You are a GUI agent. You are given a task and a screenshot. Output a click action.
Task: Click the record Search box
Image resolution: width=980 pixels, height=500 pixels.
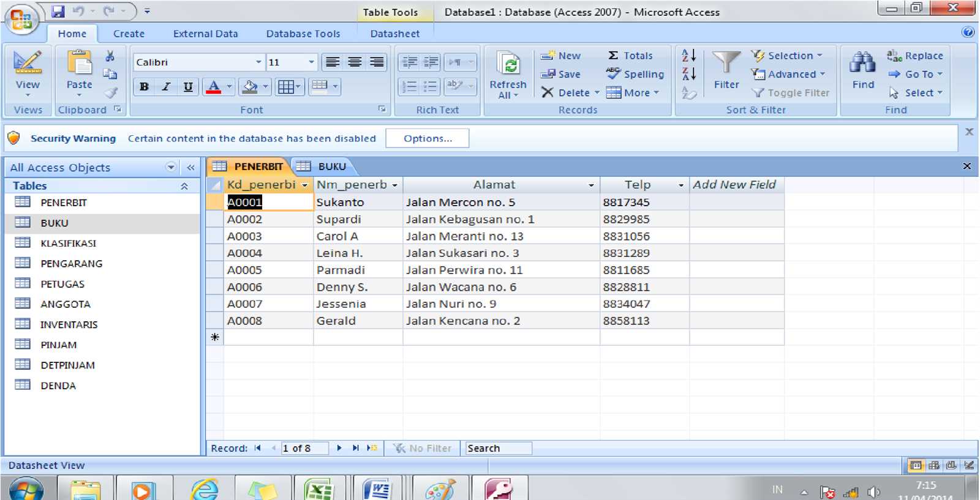(x=498, y=448)
